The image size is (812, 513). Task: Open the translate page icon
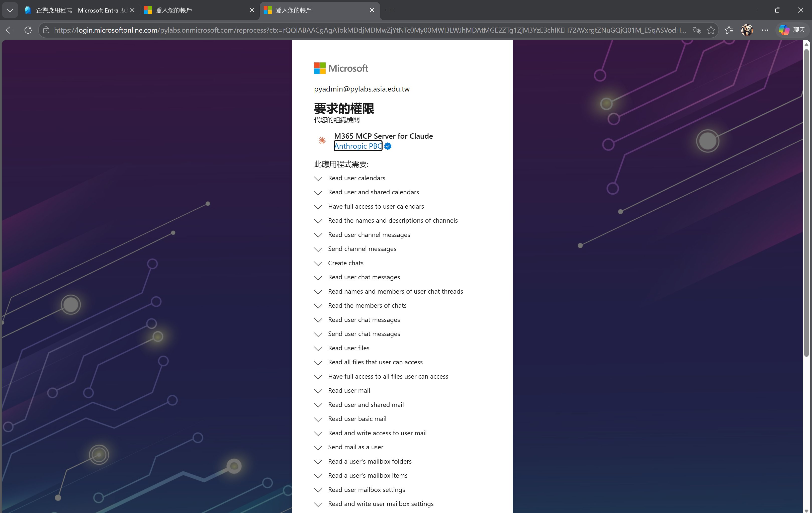tap(697, 30)
